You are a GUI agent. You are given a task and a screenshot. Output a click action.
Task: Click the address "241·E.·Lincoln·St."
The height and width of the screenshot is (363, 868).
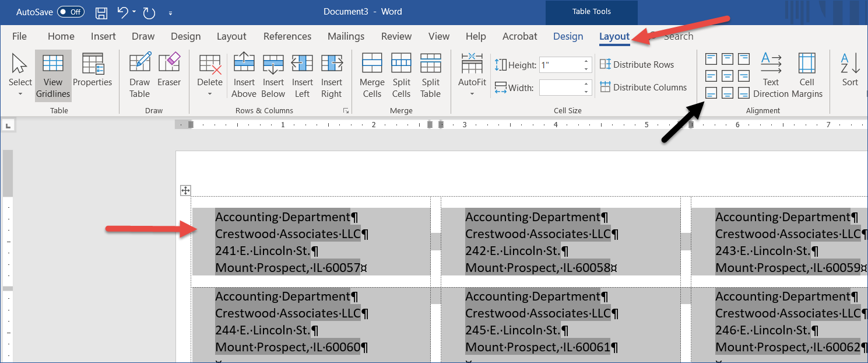[263, 251]
